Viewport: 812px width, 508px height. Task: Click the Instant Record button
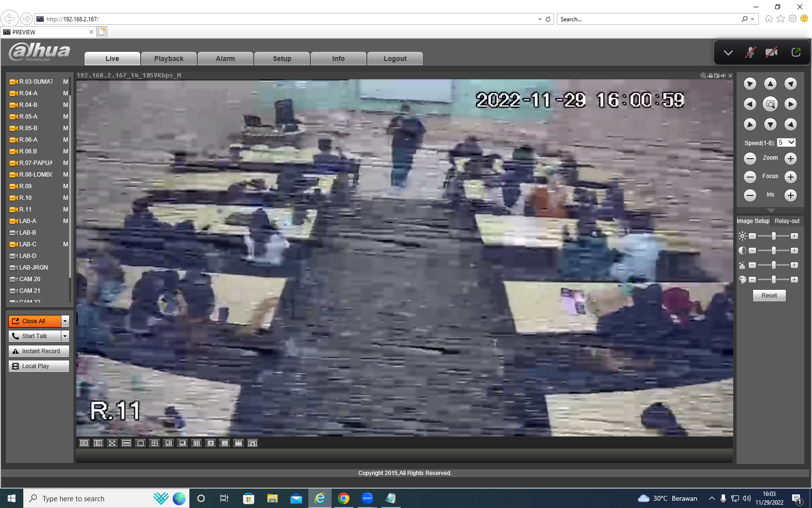point(39,351)
